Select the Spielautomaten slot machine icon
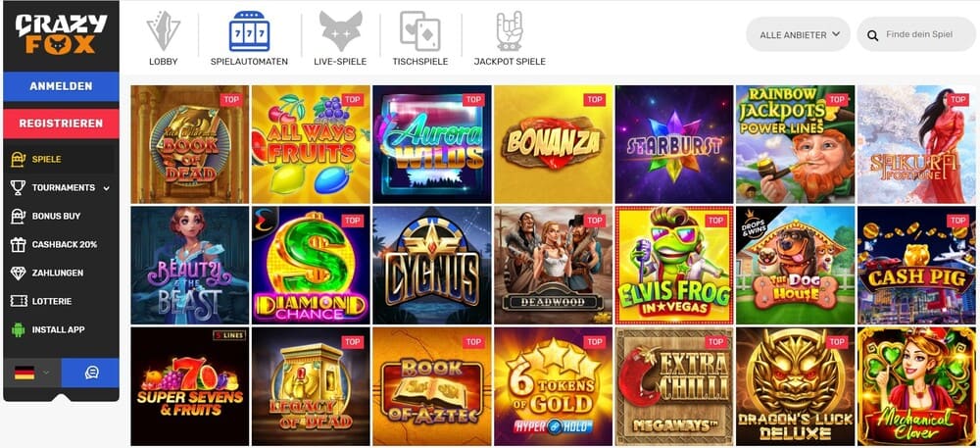980x448 pixels. pos(249,31)
